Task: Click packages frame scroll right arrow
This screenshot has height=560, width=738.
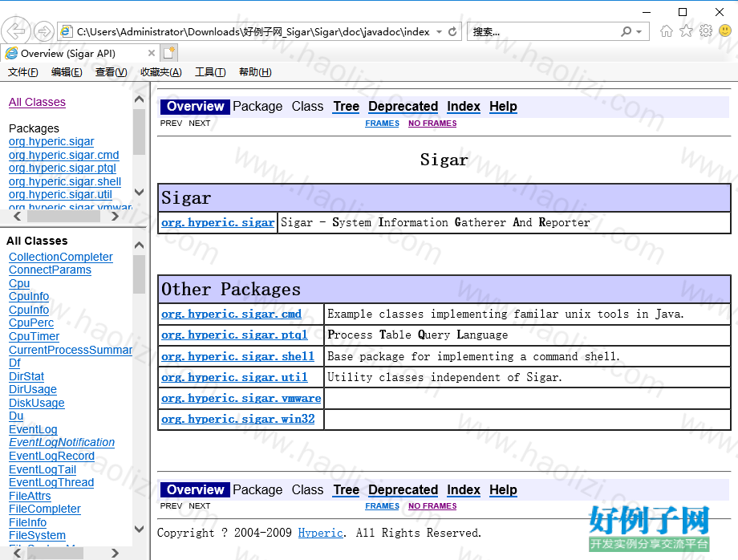Action: 115,217
